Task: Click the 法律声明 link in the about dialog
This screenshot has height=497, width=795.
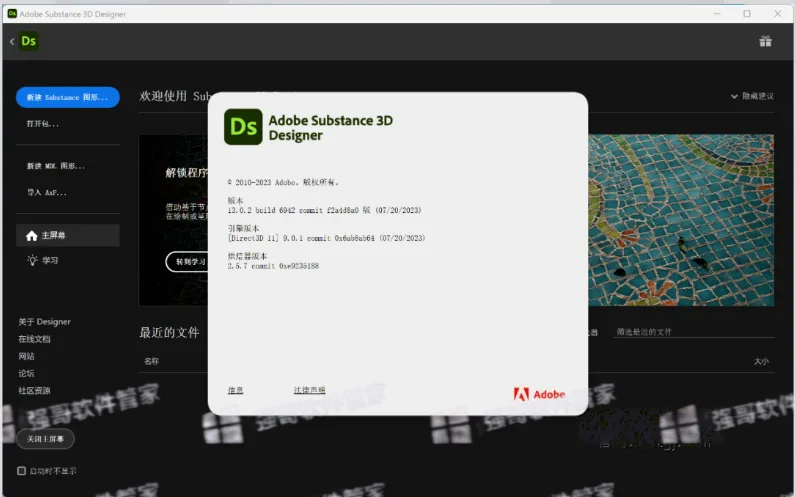Action: click(309, 390)
